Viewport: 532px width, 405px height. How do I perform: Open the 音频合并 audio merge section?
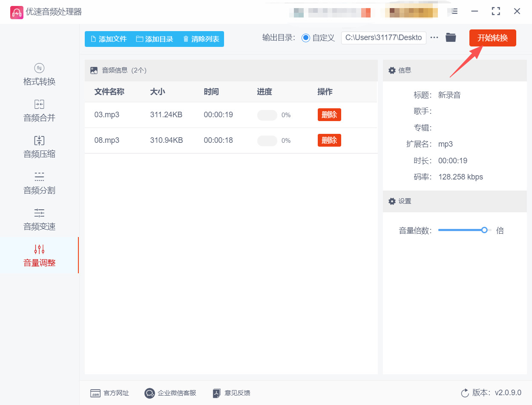click(39, 111)
